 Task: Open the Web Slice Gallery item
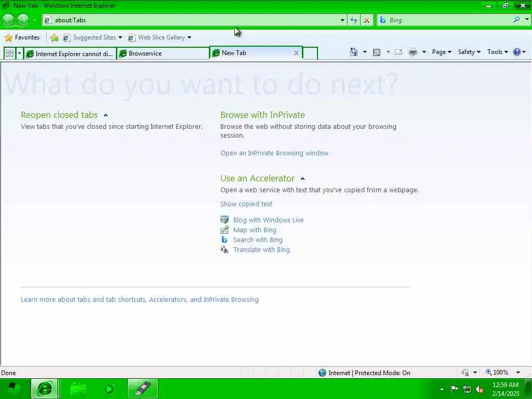point(159,37)
